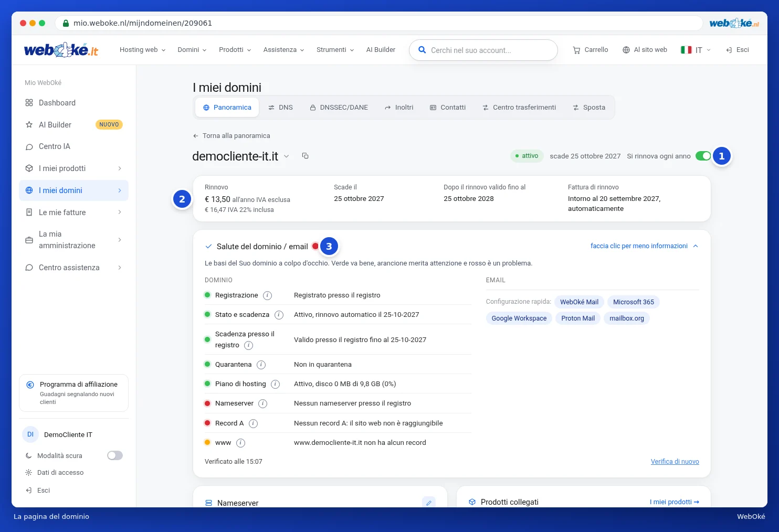Open IT language dropdown
The height and width of the screenshot is (532, 779).
(x=696, y=50)
